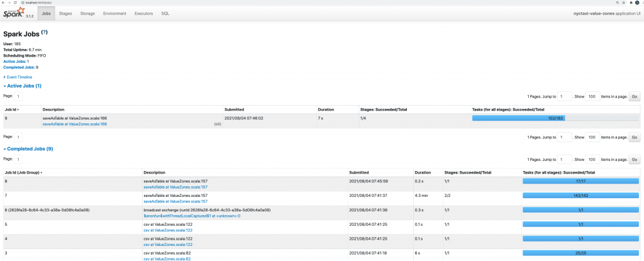Image resolution: width=644 pixels, height=261 pixels.
Task: Click the Go button below Active Jobs table
Action: pos(635,137)
